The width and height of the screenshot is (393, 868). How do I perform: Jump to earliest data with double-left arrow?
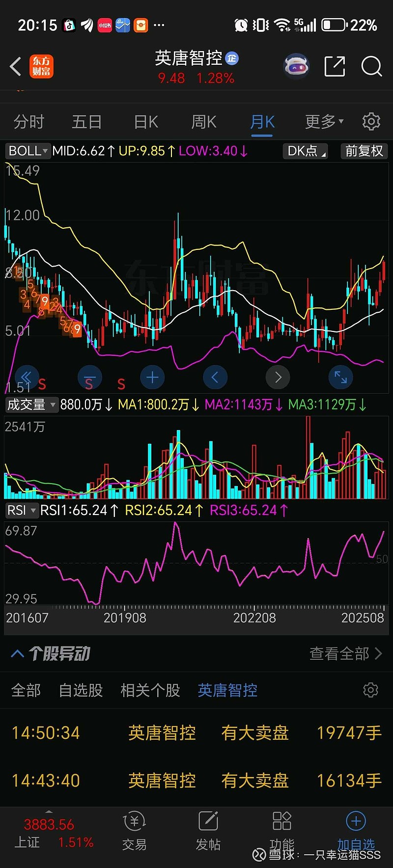(27, 377)
